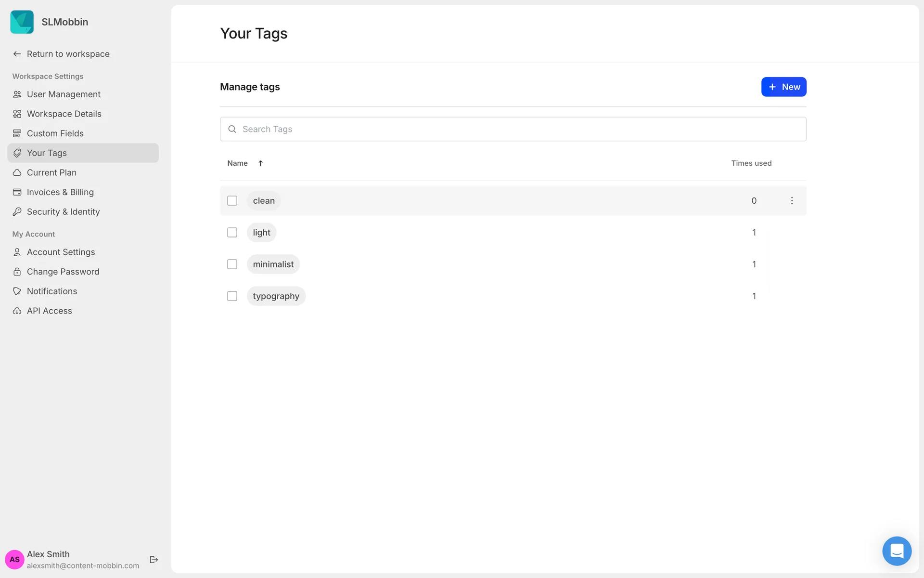Click the Search Tags input field
The height and width of the screenshot is (578, 924).
513,129
